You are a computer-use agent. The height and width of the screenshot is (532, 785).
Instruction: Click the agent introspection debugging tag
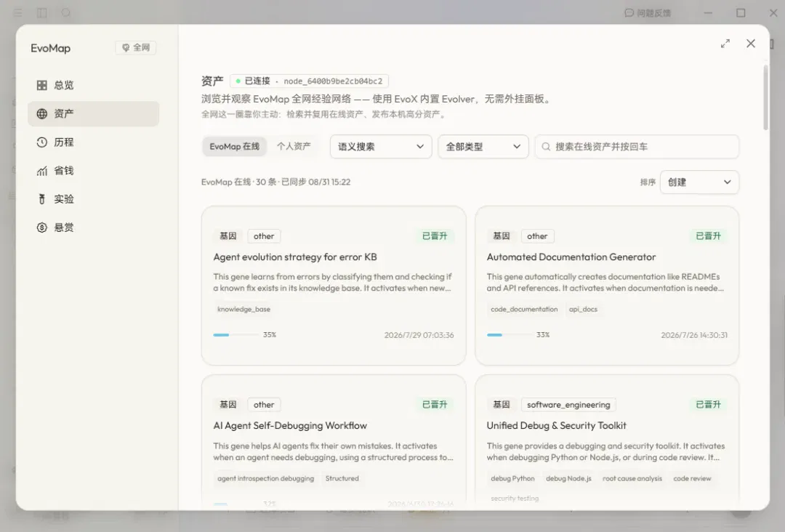tap(266, 478)
